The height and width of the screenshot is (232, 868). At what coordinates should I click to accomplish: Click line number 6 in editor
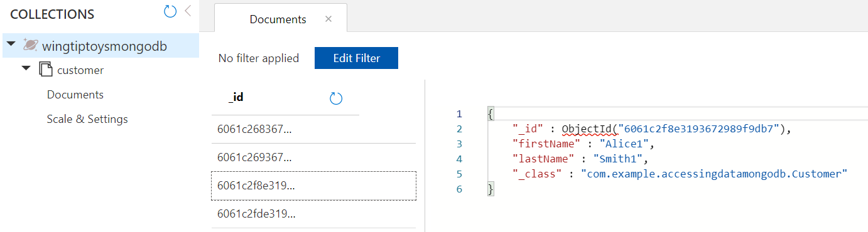pyautogui.click(x=459, y=189)
